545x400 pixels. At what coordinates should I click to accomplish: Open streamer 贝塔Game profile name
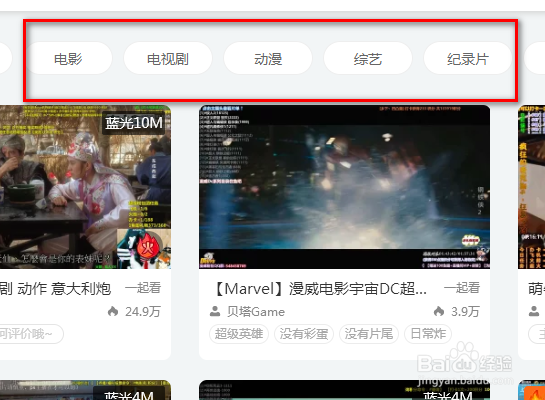click(256, 312)
